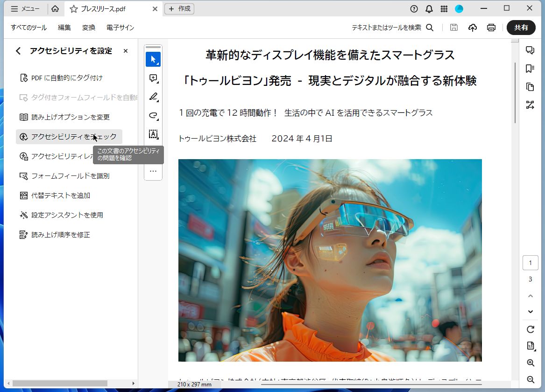Collapse the accessibility panel with back arrow
Screen dimensions: 545x392
[x=19, y=50]
